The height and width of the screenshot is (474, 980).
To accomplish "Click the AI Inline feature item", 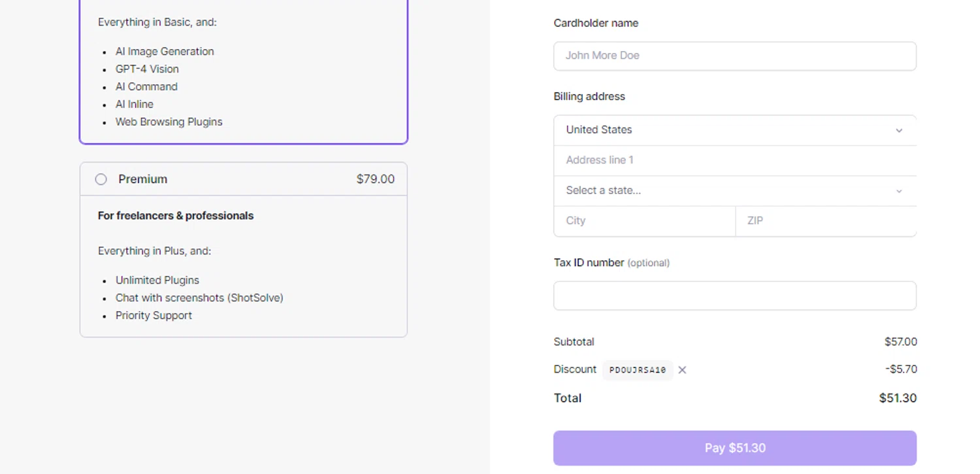I will click(135, 105).
